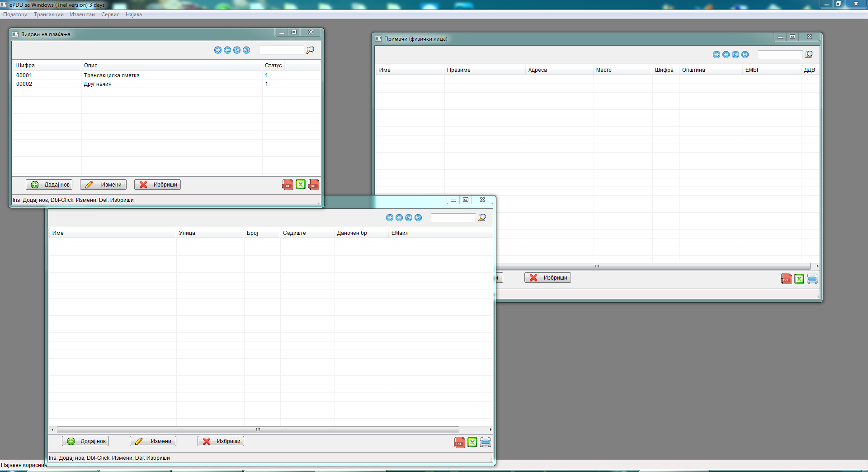The image size is (868, 472).
Task: Jump to last record in the bottom window
Action: click(x=418, y=218)
